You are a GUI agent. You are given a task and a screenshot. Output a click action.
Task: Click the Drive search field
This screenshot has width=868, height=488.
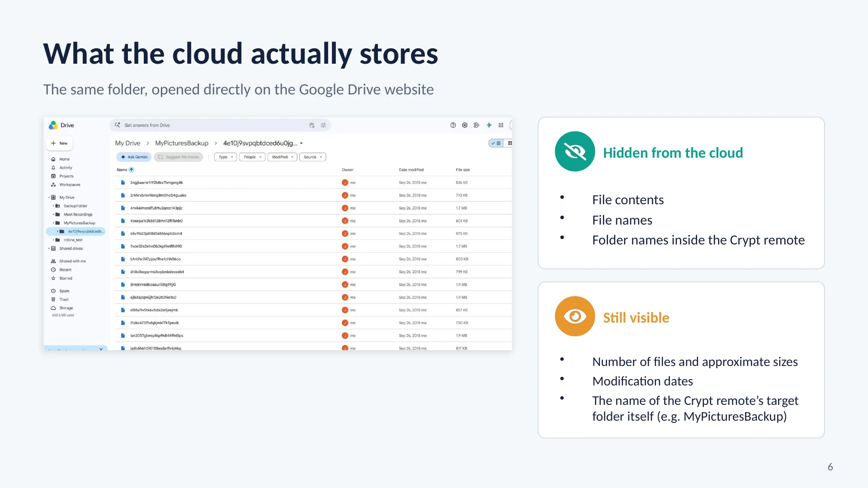tap(220, 125)
